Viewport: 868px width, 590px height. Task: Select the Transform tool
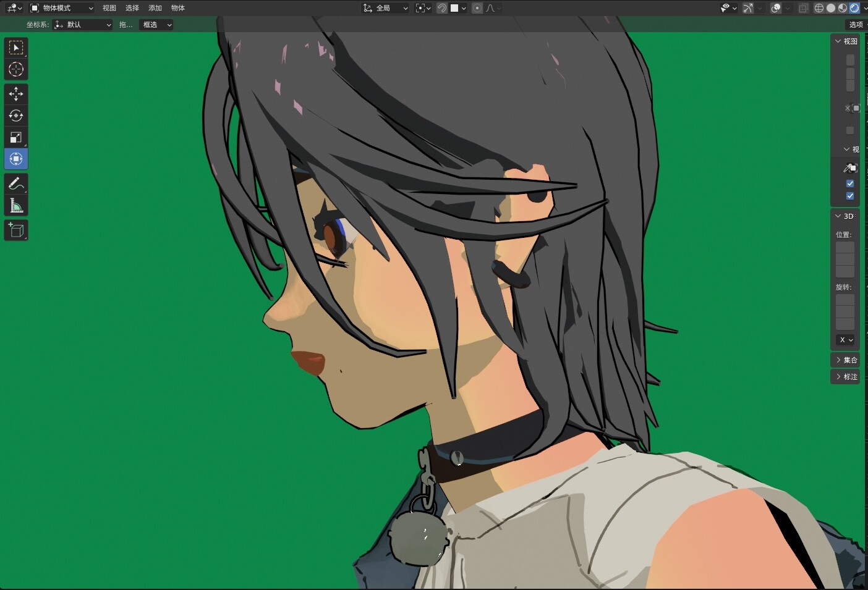pyautogui.click(x=16, y=159)
